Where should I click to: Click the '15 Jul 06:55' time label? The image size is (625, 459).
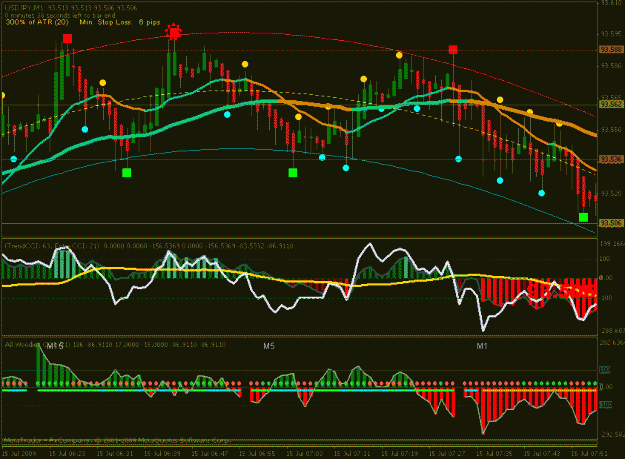tap(257, 453)
